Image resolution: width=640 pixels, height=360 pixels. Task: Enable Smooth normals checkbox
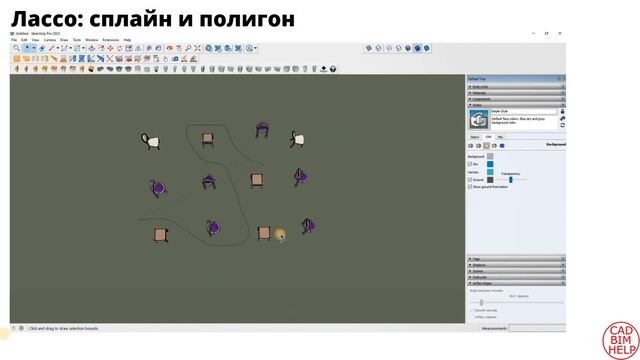[472, 311]
